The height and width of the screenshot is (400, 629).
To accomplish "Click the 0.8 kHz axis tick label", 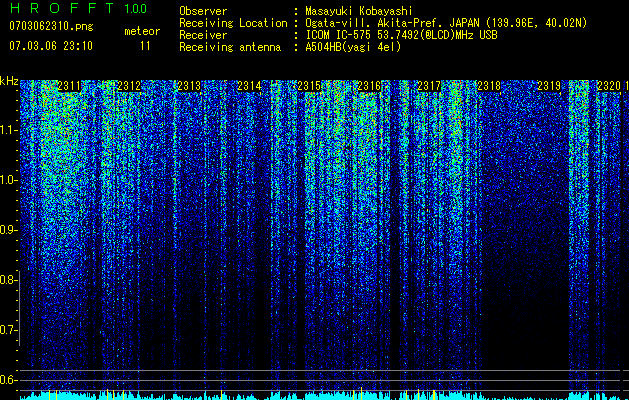I will click(x=8, y=280).
